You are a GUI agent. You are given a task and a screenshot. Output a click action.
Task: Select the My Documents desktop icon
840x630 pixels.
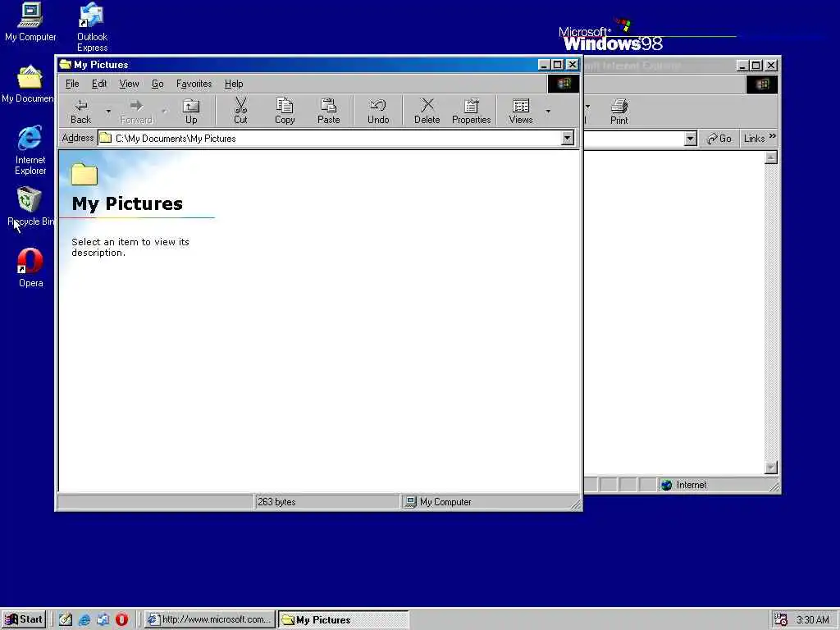click(x=28, y=84)
